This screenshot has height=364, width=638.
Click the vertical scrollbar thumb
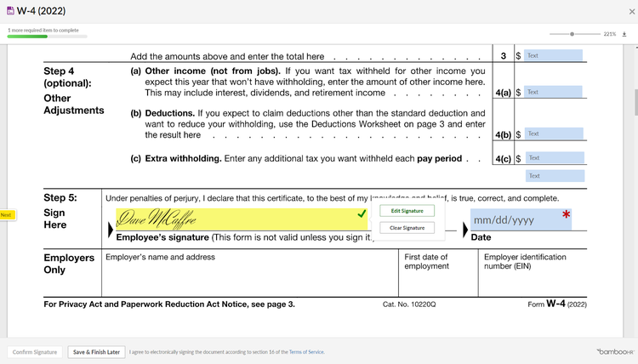[x=636, y=103]
